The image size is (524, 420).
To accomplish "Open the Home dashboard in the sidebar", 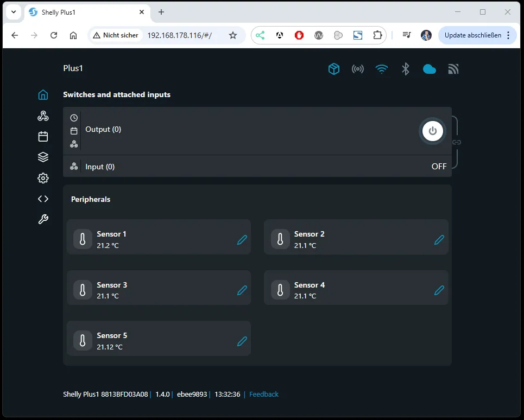I will click(43, 94).
